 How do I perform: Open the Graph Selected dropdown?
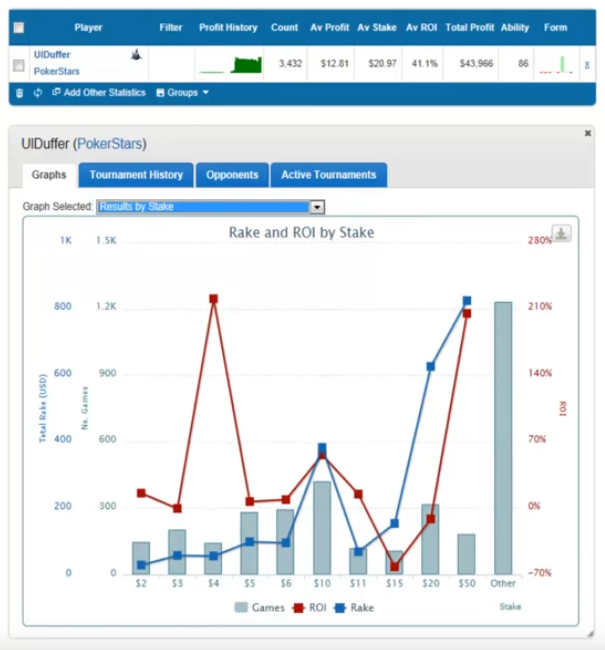[212, 207]
